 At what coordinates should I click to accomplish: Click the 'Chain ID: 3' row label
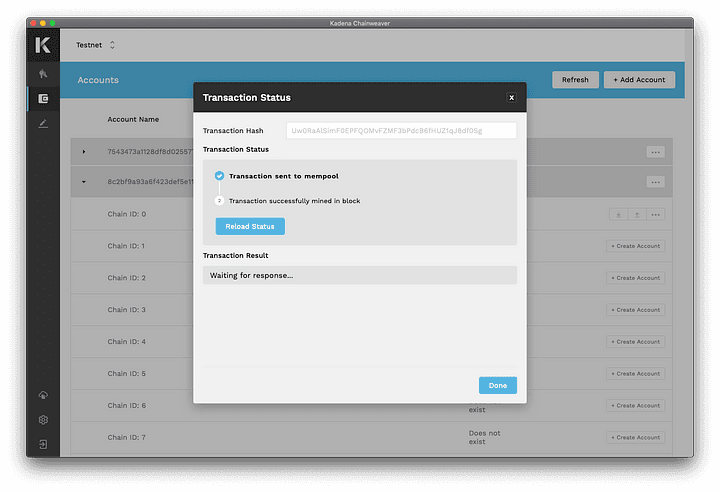coord(127,310)
